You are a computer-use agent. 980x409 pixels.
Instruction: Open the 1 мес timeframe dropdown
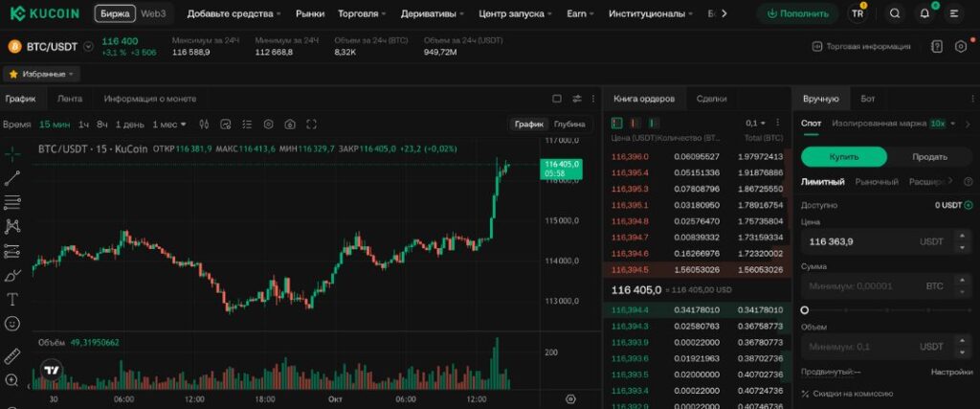(169, 125)
